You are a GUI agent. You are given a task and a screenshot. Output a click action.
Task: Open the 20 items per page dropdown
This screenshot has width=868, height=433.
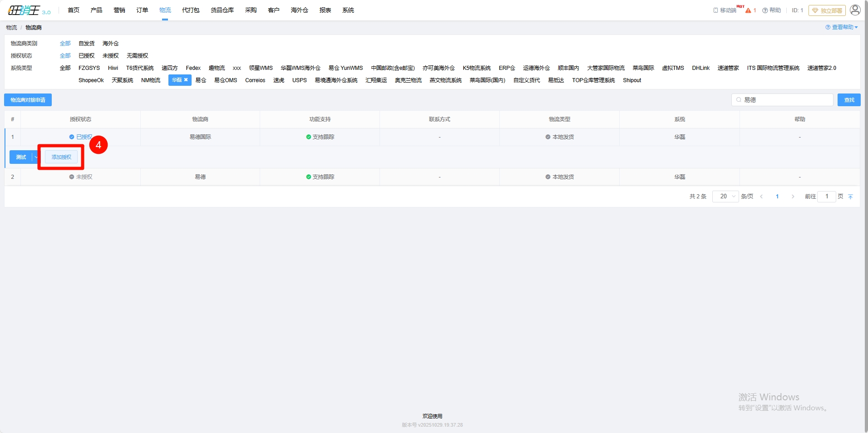725,197
